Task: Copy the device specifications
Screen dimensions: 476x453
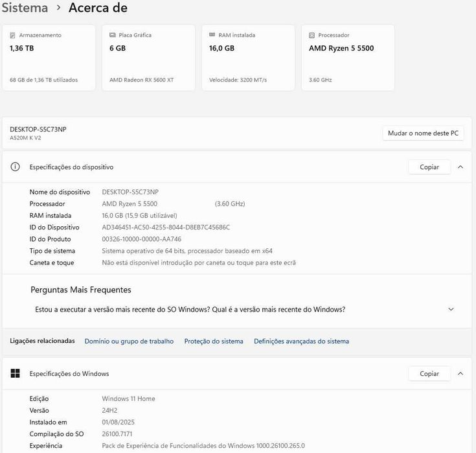Action: coord(429,167)
